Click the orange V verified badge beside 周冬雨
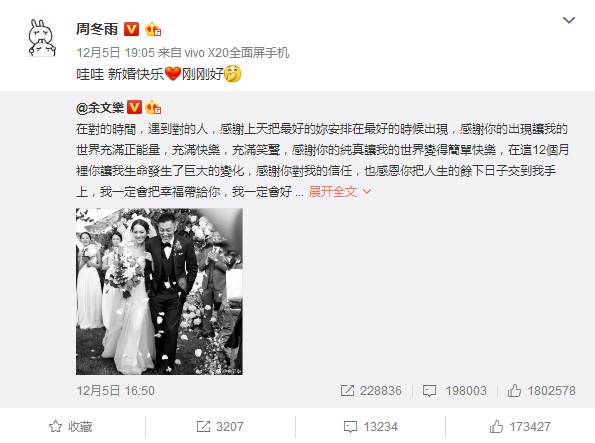 point(132,29)
